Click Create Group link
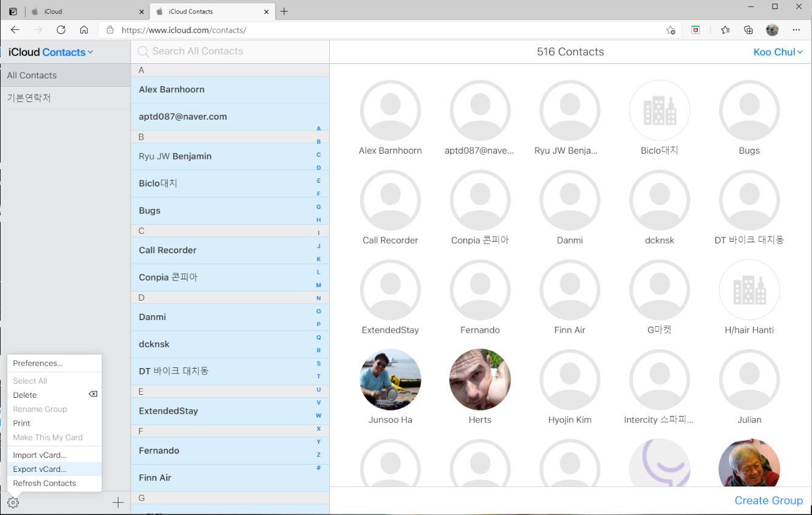The width and height of the screenshot is (812, 515). tap(768, 500)
